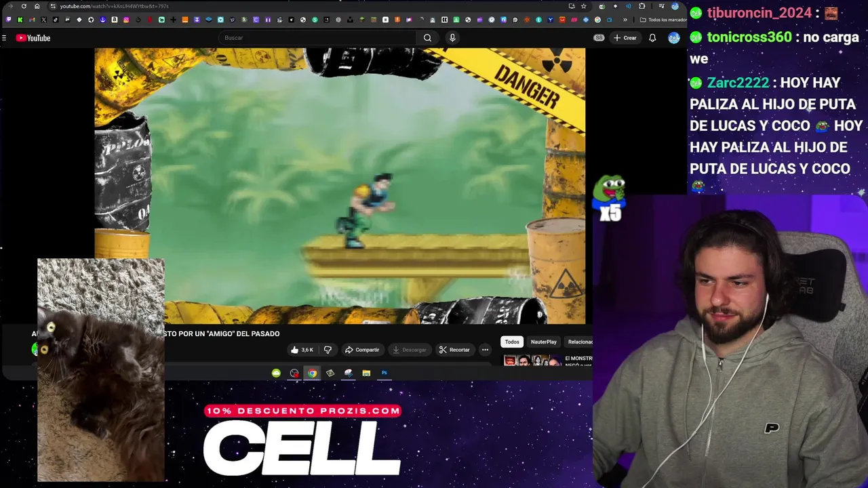Click chat username tonicross360
868x488 pixels.
click(x=749, y=37)
